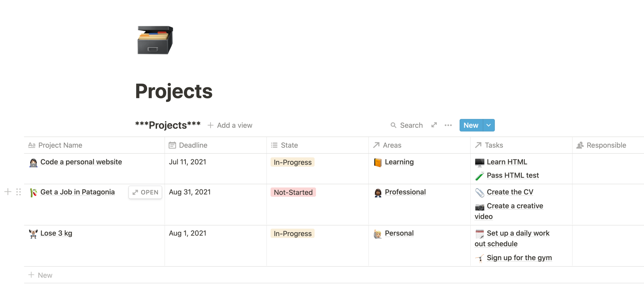
Task: Open the Deadline column header menu
Action: click(193, 145)
